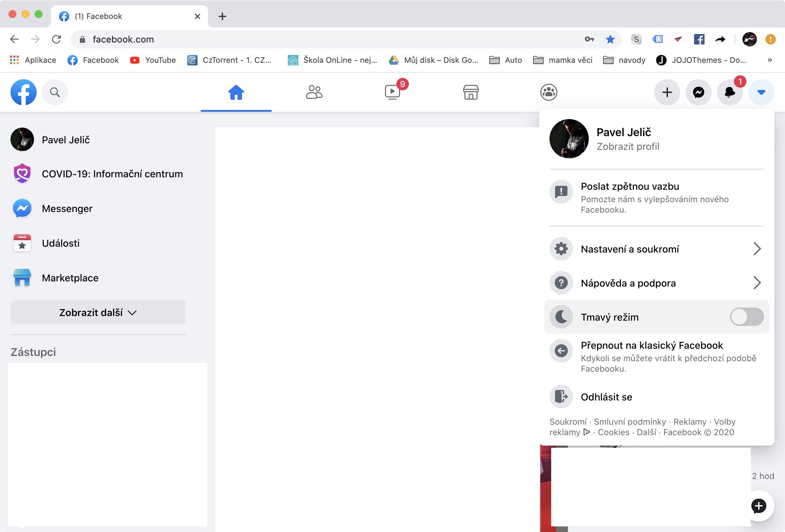This screenshot has width=785, height=532.
Task: Select Přepnout na klasický Facebook
Action: point(652,346)
